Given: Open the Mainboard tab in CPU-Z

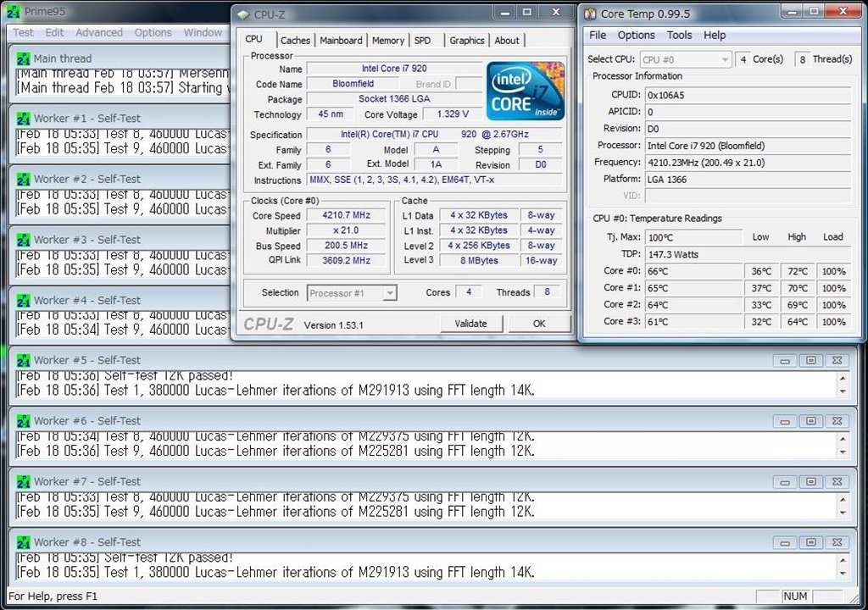Looking at the screenshot, I should [341, 41].
